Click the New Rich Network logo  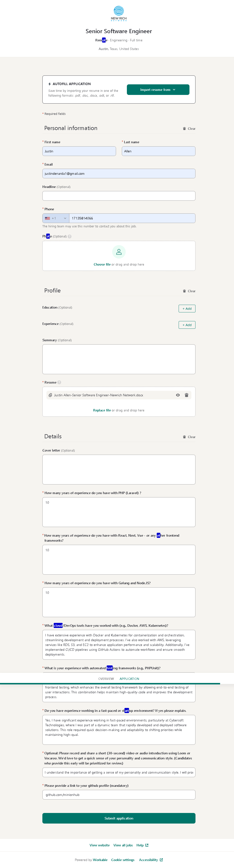[x=118, y=13]
